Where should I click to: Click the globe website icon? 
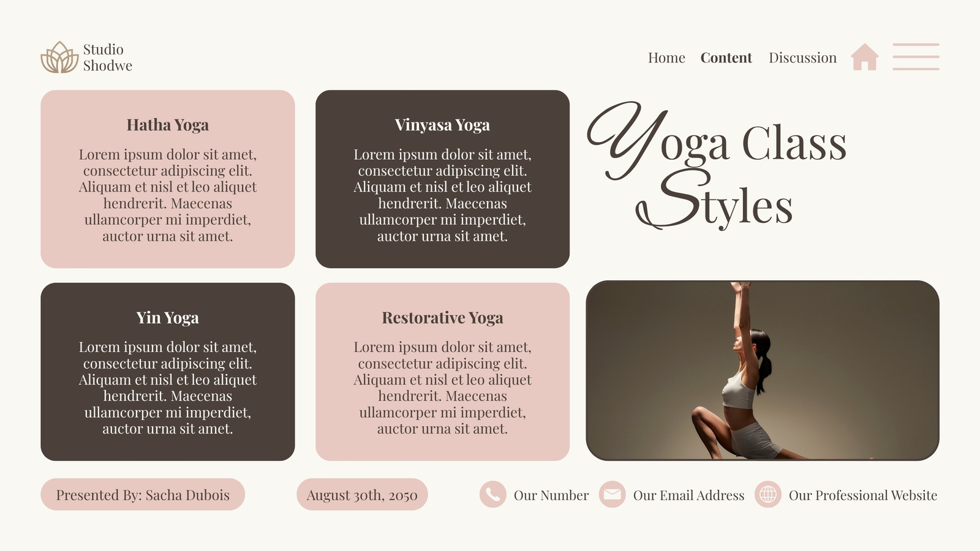tap(767, 495)
